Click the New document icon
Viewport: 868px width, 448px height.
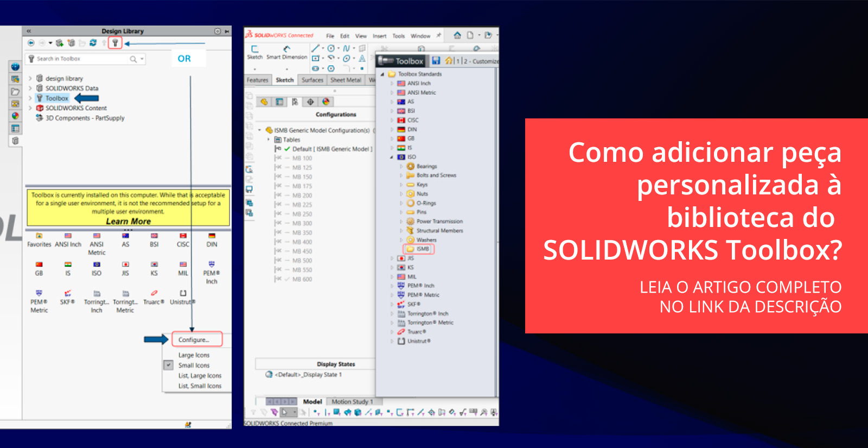point(470,35)
